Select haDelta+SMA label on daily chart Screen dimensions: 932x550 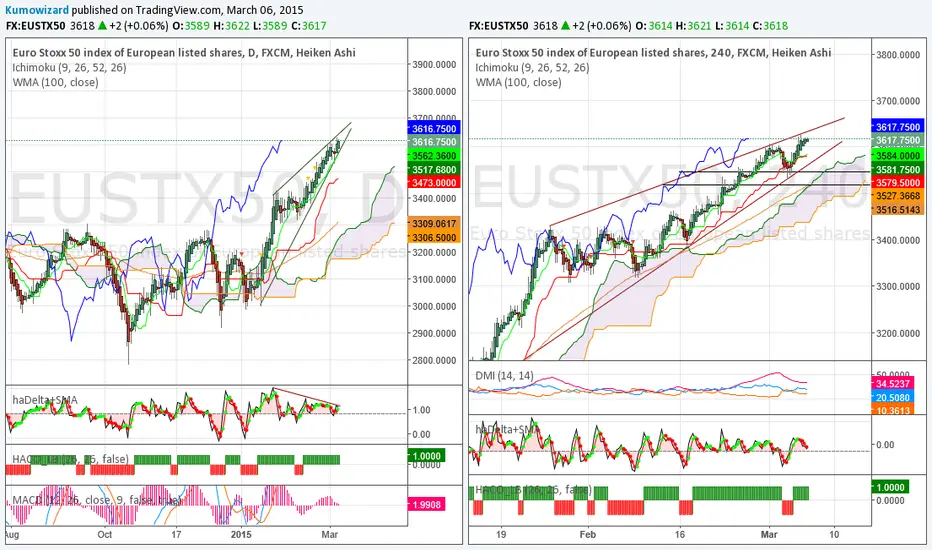click(x=45, y=400)
